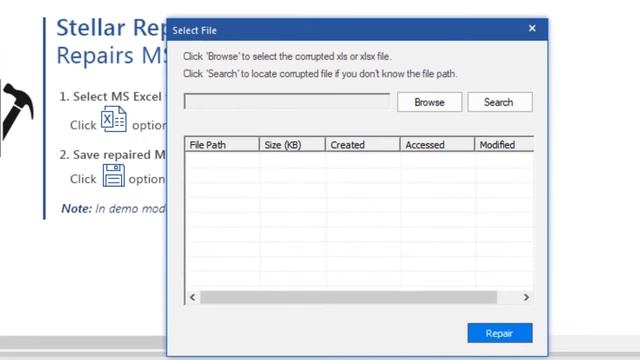Viewport: 640px width, 360px height.
Task: Click the floppy disk save icon in background
Action: point(113,176)
